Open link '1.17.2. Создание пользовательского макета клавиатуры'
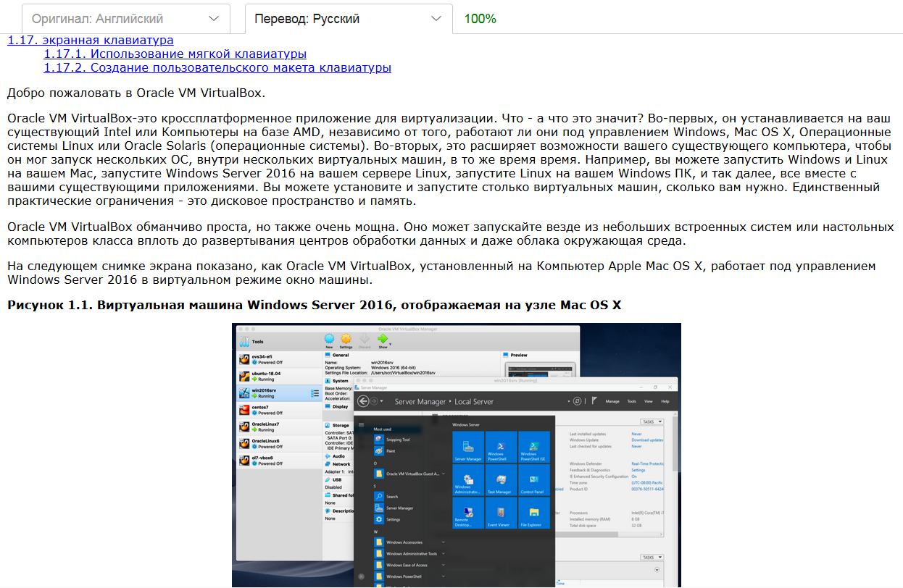Viewport: 903px width, 588px height. [x=217, y=68]
